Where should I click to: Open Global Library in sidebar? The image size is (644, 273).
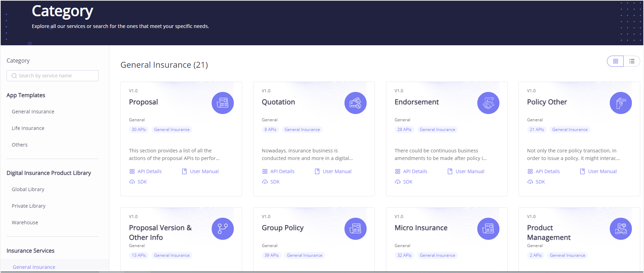[x=28, y=189]
